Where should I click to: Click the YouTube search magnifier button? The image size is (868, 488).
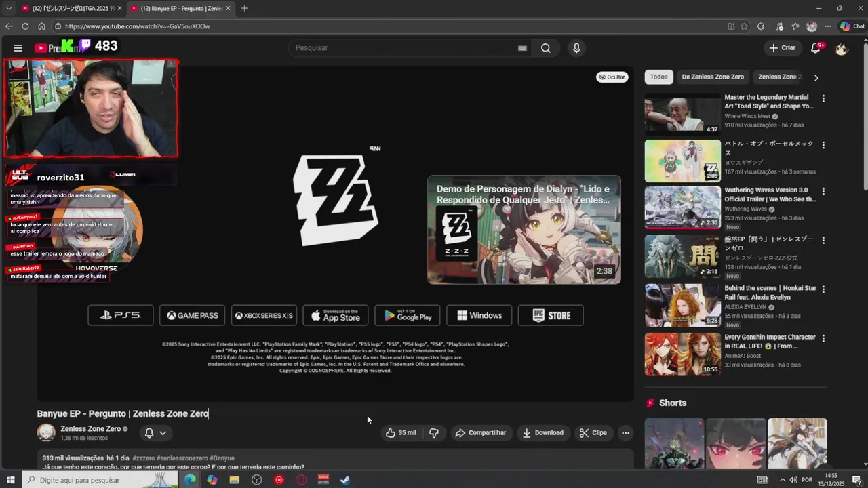[x=546, y=48]
